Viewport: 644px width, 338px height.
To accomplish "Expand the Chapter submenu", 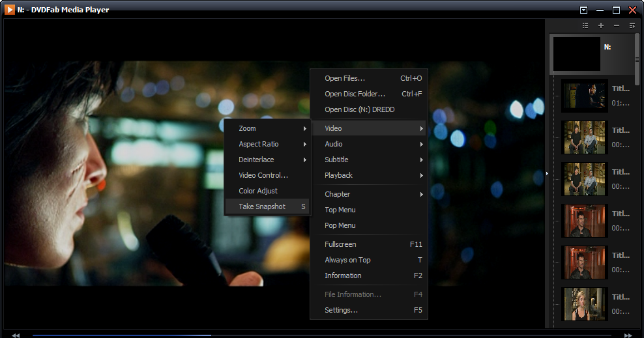I will (369, 194).
